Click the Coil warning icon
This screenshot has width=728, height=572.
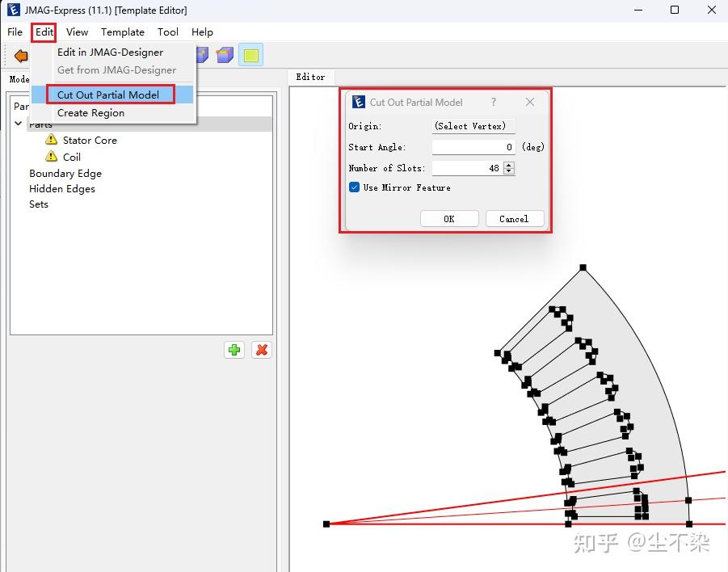click(52, 157)
